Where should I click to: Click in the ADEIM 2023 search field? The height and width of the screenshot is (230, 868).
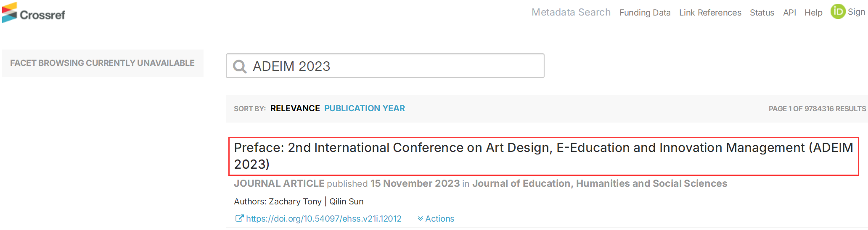(x=385, y=66)
